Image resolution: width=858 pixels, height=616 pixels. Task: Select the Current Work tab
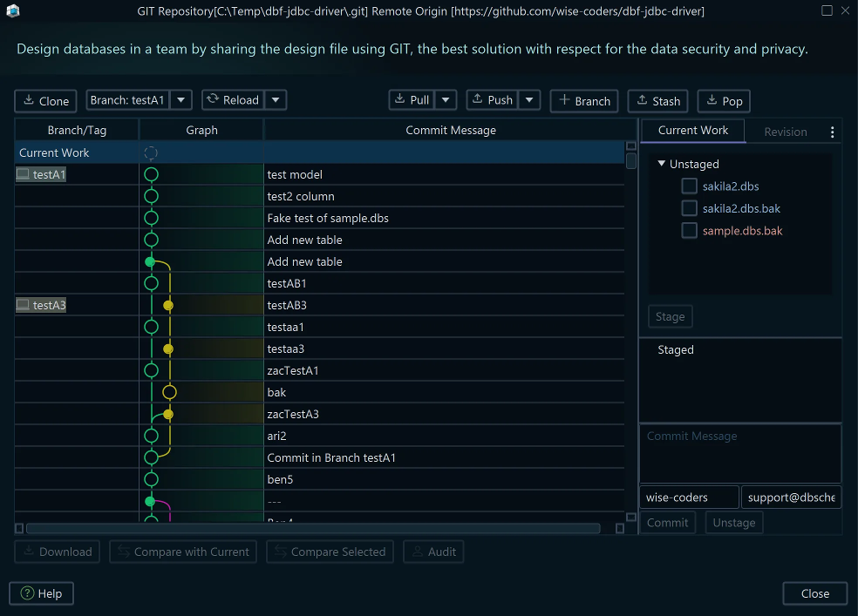pos(692,131)
